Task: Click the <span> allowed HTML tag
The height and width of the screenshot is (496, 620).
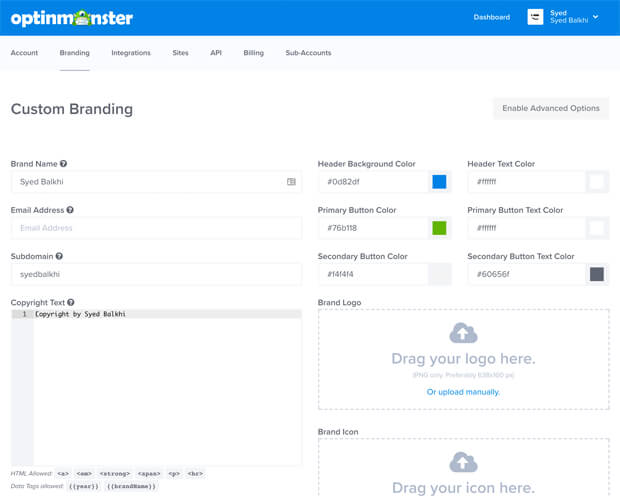Action: point(149,473)
